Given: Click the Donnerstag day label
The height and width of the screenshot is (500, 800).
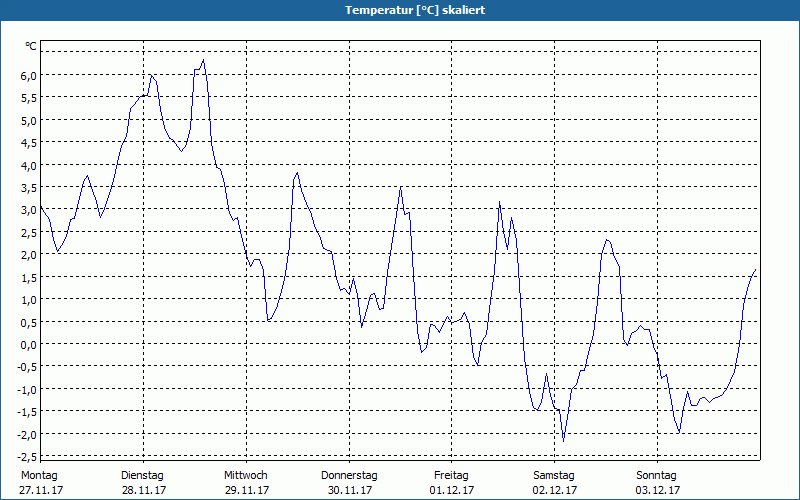Looking at the screenshot, I should pos(349,476).
